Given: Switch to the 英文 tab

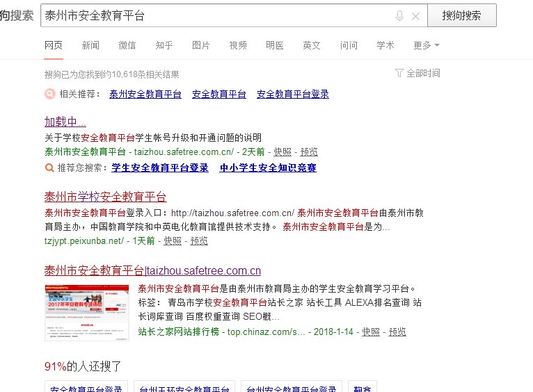Looking at the screenshot, I should (x=311, y=45).
